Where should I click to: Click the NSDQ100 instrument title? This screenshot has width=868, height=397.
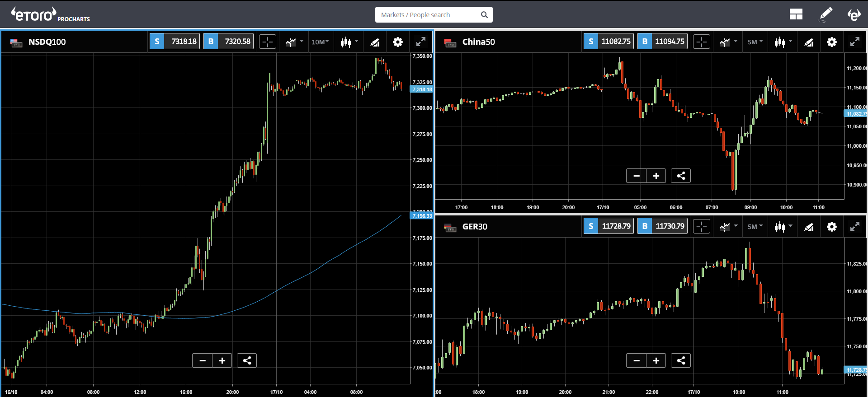click(x=47, y=42)
